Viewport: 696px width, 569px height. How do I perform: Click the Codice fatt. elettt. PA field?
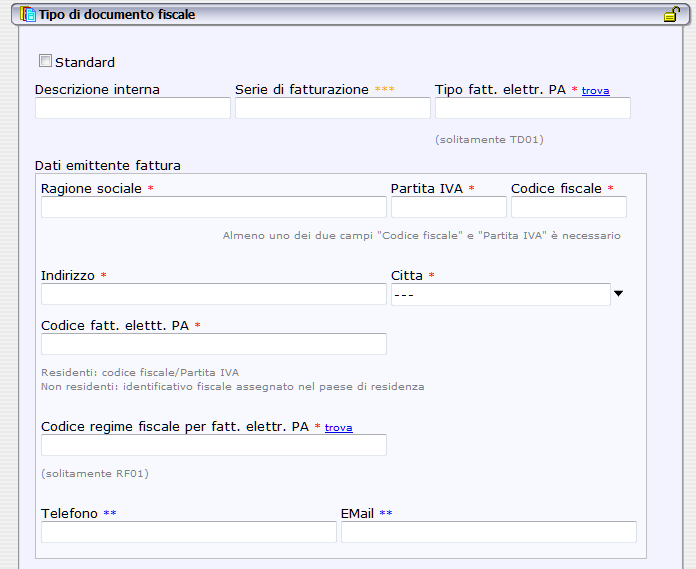[x=213, y=344]
